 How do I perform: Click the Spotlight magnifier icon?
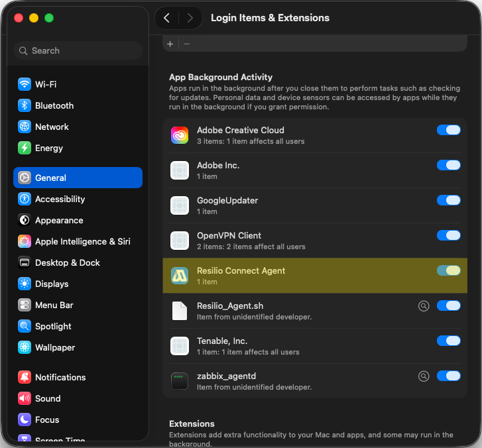coord(25,326)
